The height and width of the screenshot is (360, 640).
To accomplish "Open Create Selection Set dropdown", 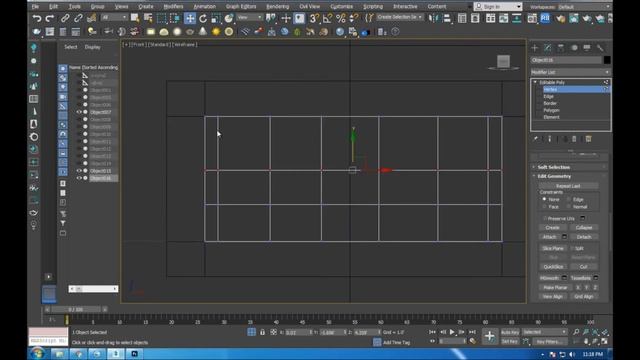I will tap(400, 17).
